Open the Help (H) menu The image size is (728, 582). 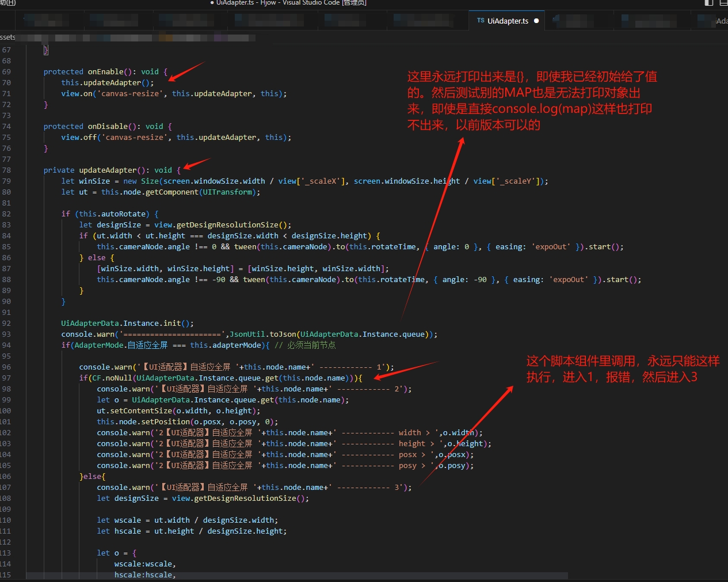coord(8,3)
